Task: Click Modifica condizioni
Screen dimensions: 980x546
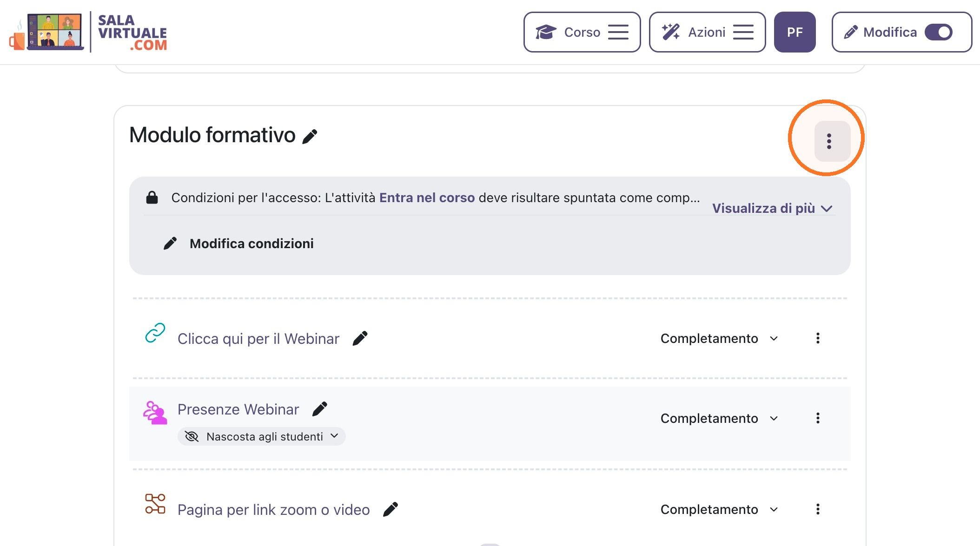Action: [x=238, y=243]
